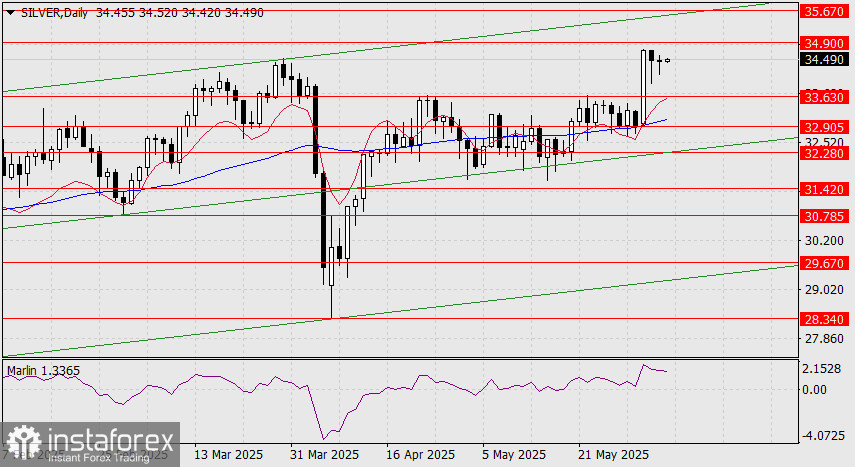
Task: Select the 32.280 red price level label
Action: tap(824, 154)
